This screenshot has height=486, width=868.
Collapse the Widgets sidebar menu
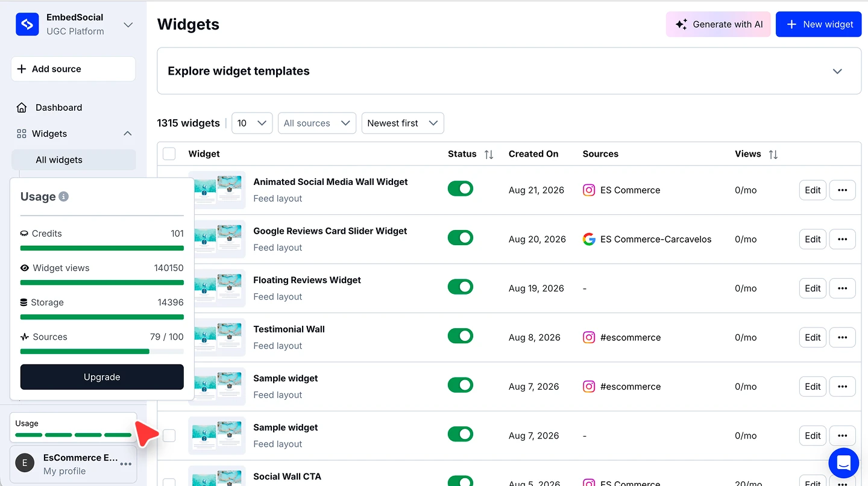(127, 134)
